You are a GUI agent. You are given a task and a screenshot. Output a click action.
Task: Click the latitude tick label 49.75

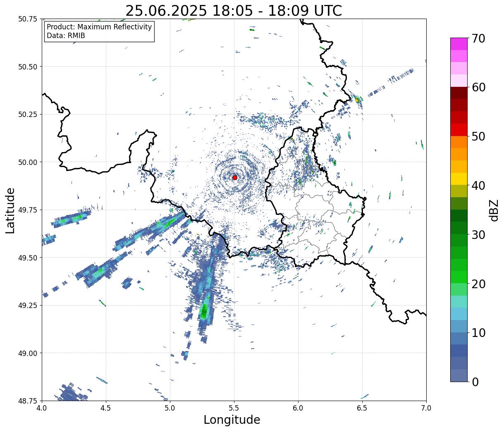(x=28, y=210)
